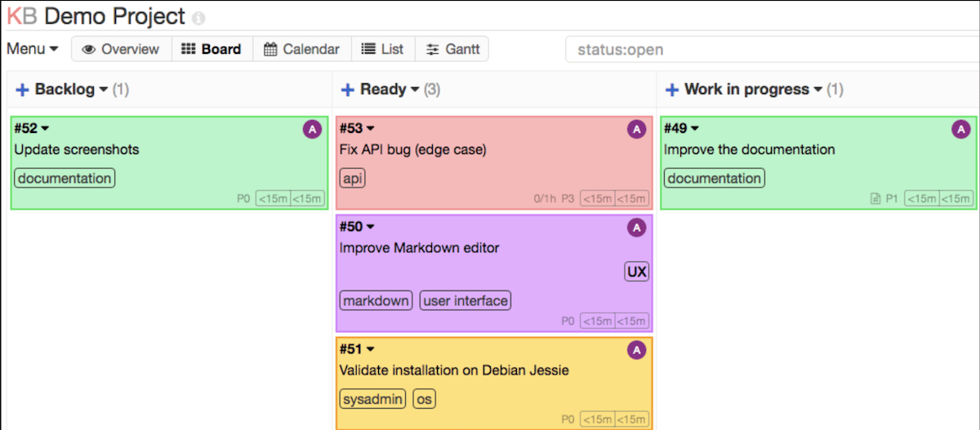The width and height of the screenshot is (980, 430).
Task: Click the description icon on task #49
Action: (876, 198)
